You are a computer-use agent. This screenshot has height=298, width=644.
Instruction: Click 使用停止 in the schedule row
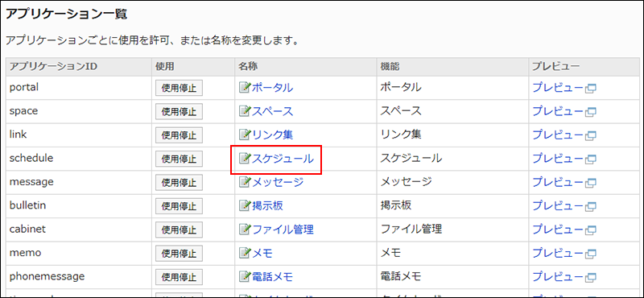179,159
